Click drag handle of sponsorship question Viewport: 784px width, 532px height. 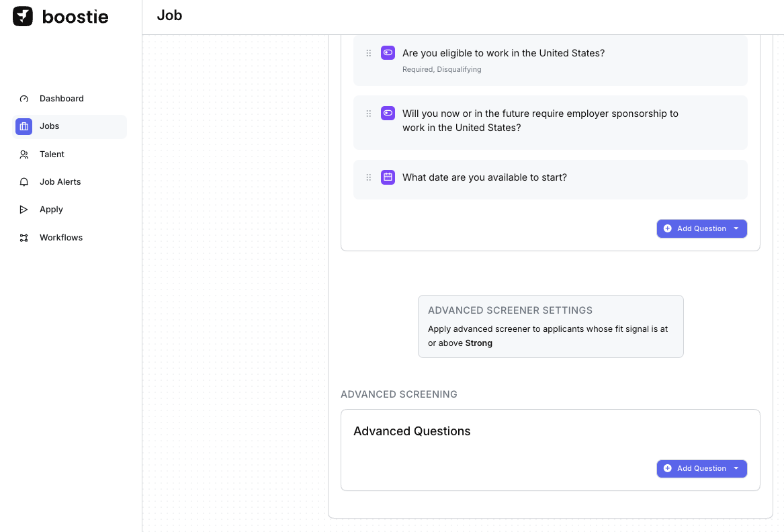(368, 114)
